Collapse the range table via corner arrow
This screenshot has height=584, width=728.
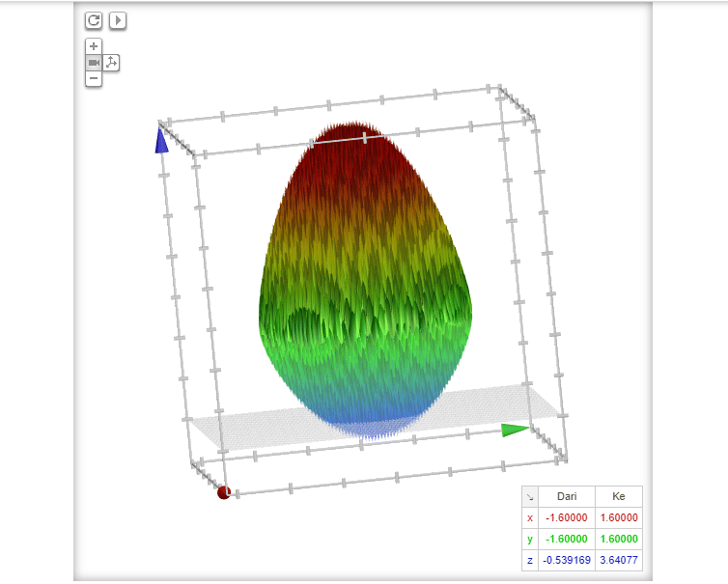pos(529,497)
